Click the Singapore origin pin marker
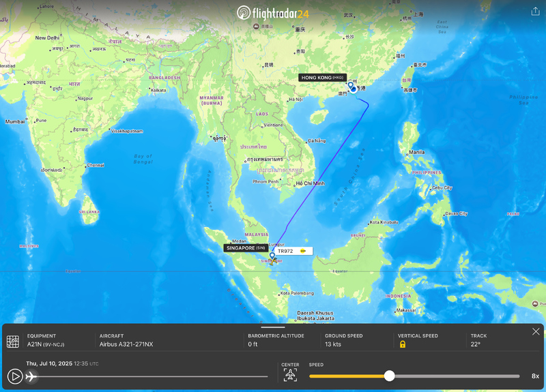546x392 pixels. 272,257
